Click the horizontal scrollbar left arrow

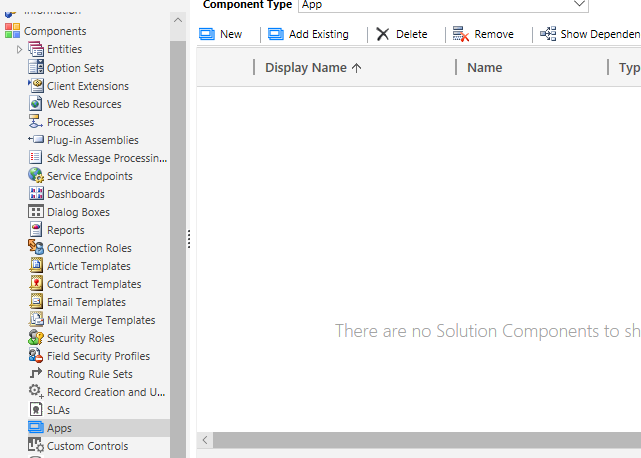click(206, 440)
